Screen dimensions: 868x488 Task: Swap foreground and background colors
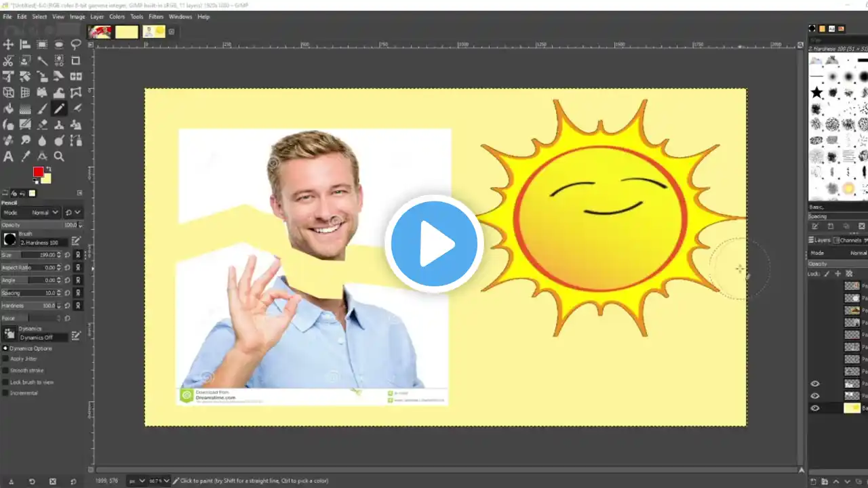click(x=48, y=169)
